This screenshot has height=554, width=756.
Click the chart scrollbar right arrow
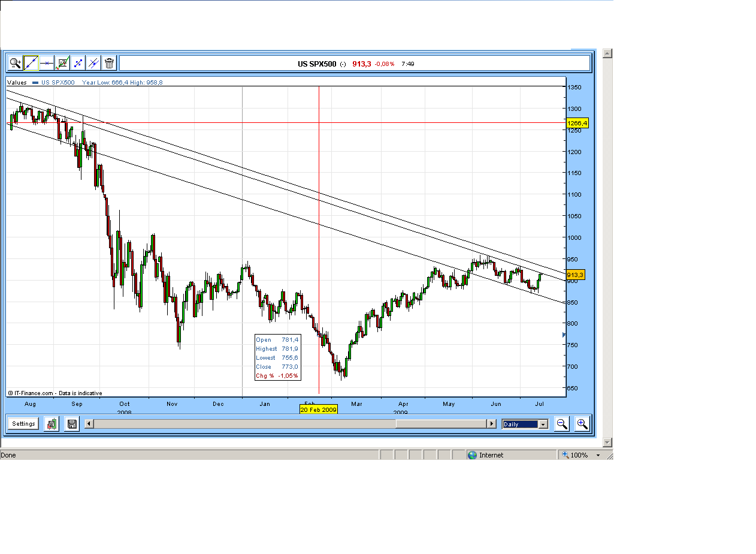492,424
